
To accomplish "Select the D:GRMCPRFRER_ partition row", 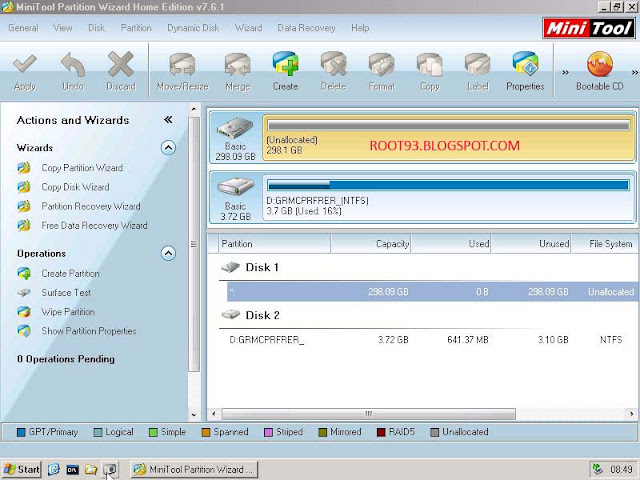I will click(433, 340).
